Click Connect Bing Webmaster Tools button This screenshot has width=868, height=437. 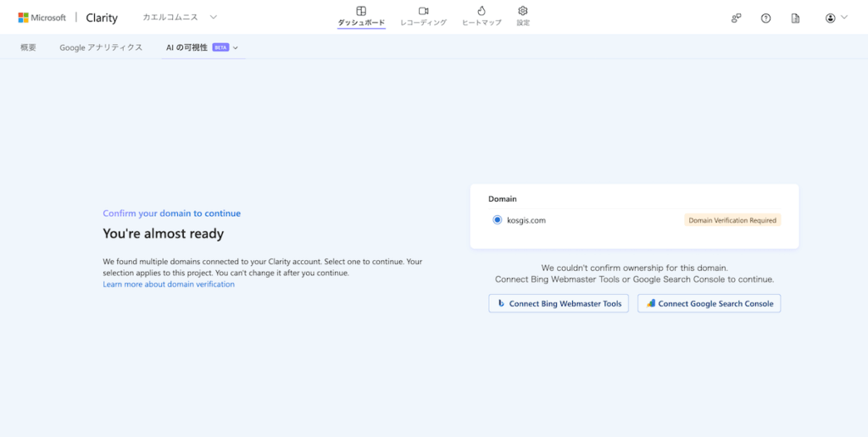point(559,303)
